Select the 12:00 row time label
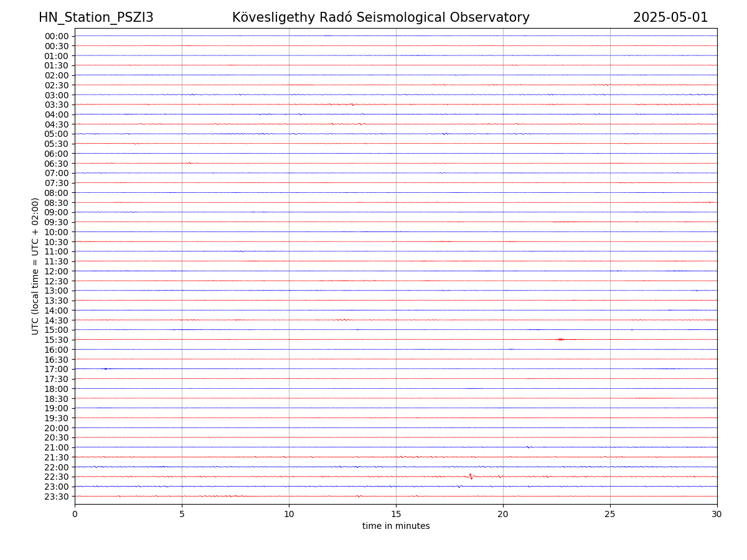Viewport: 747px width, 560px height. coord(56,271)
